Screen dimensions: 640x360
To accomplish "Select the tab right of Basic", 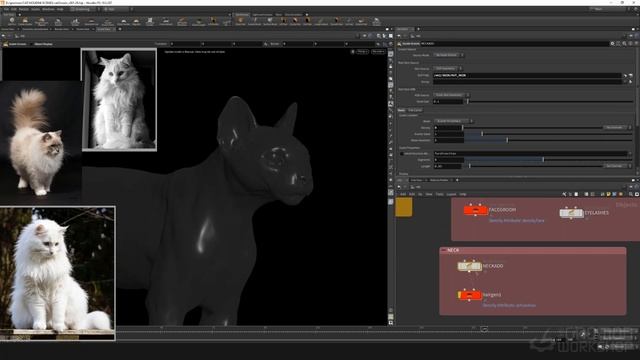I will click(x=415, y=110).
